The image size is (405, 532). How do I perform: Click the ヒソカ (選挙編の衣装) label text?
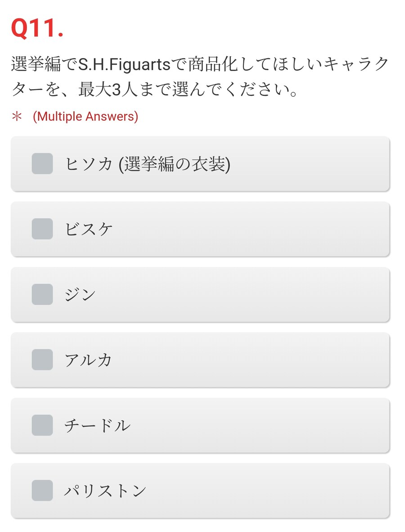tap(148, 164)
